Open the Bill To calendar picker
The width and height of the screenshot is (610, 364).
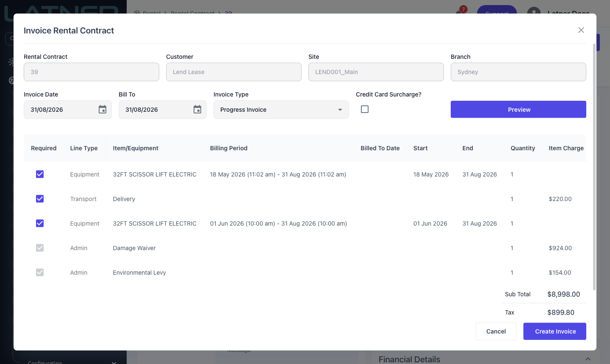197,110
